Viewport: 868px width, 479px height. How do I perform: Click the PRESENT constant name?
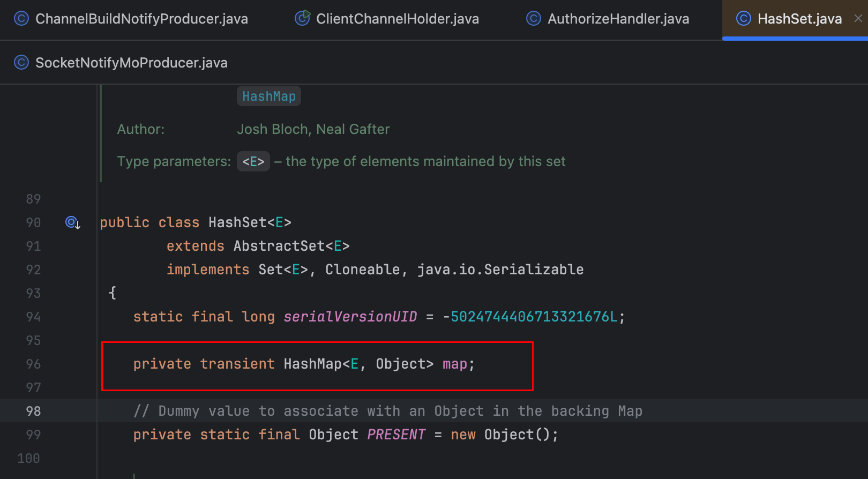point(396,435)
